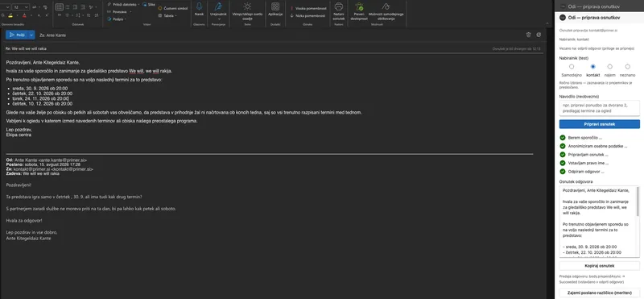Select the najem radio button
Image resolution: width=644 pixels, height=299 pixels.
point(610,67)
